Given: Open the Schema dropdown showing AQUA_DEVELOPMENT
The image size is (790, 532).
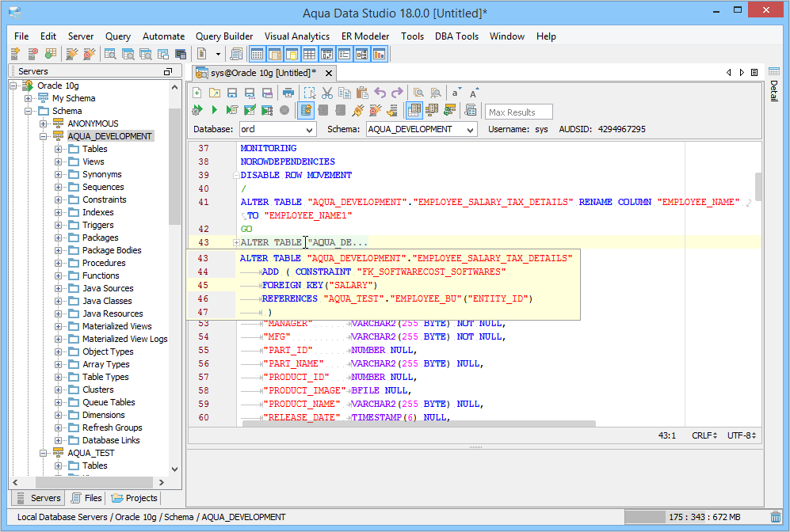Looking at the screenshot, I should click(x=422, y=129).
